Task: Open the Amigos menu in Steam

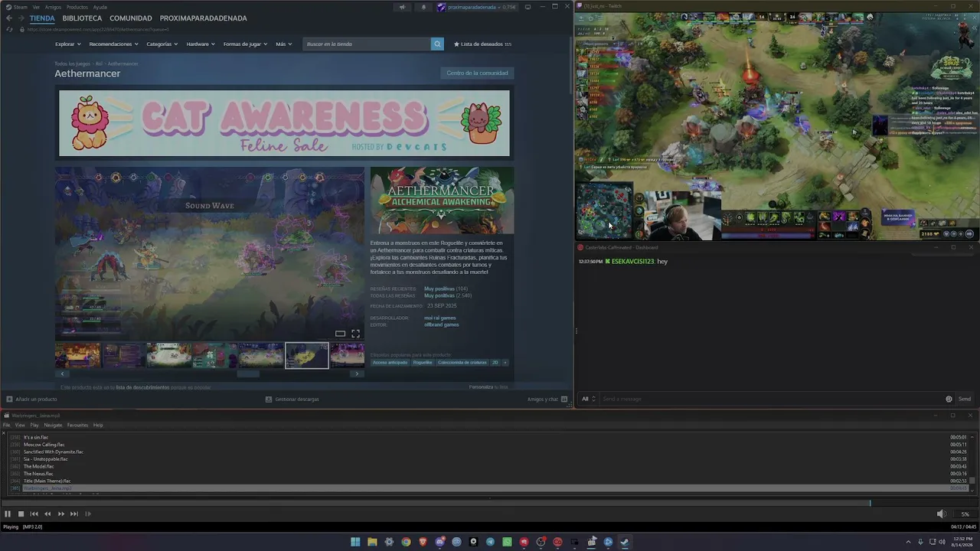Action: coord(53,7)
